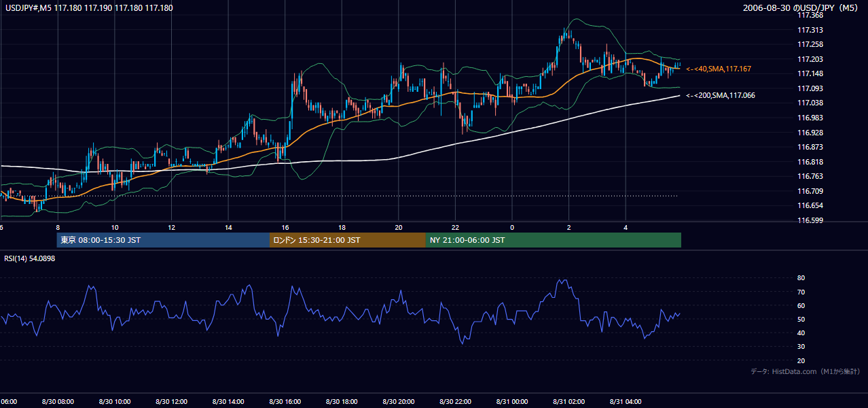Click the RSI scale value 30
868x408 pixels.
[801, 347]
